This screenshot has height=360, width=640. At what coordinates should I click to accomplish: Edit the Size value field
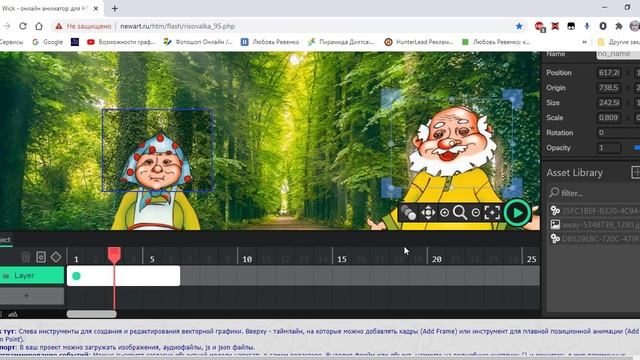[x=609, y=102]
